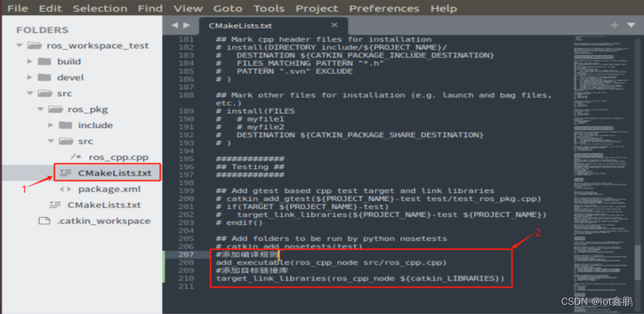
Task: Click the '#添加目标链接库' comment line
Action: [252, 271]
